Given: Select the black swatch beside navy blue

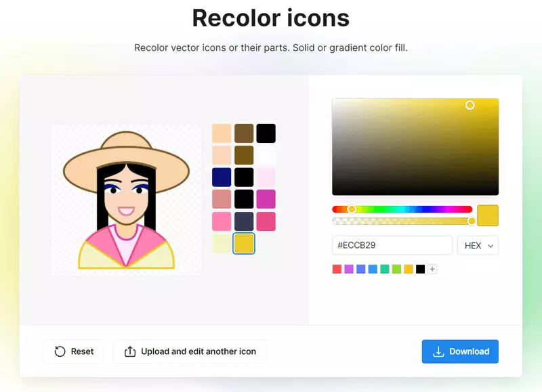Looking at the screenshot, I should [244, 177].
